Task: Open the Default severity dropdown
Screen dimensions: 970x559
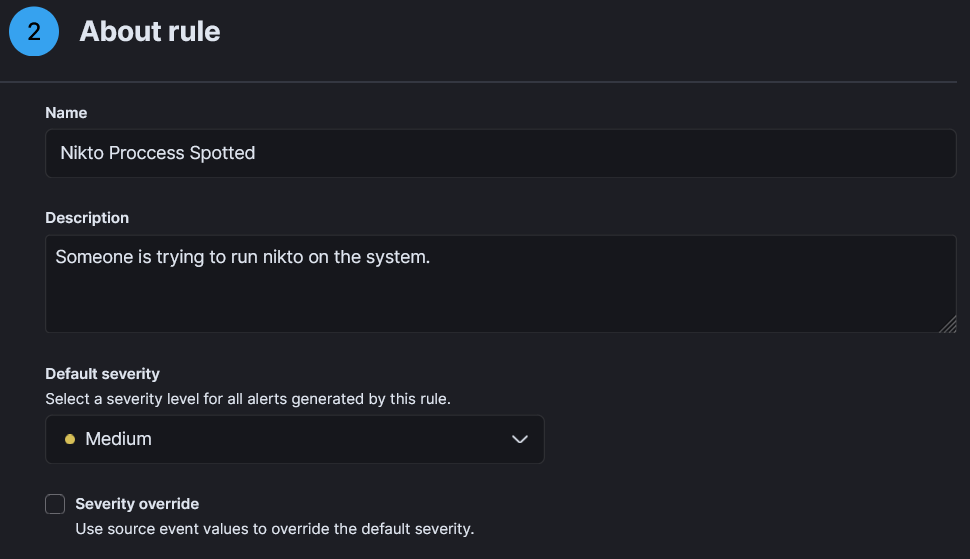Action: (x=294, y=439)
